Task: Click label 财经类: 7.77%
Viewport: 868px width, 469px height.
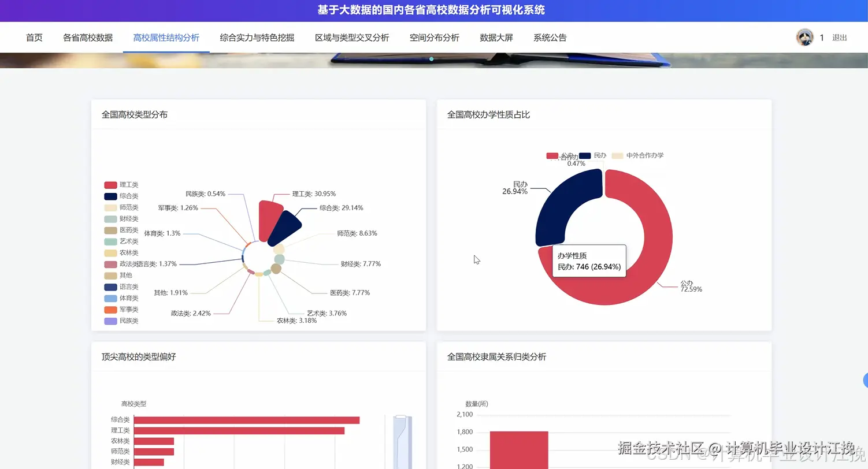Action: click(361, 264)
